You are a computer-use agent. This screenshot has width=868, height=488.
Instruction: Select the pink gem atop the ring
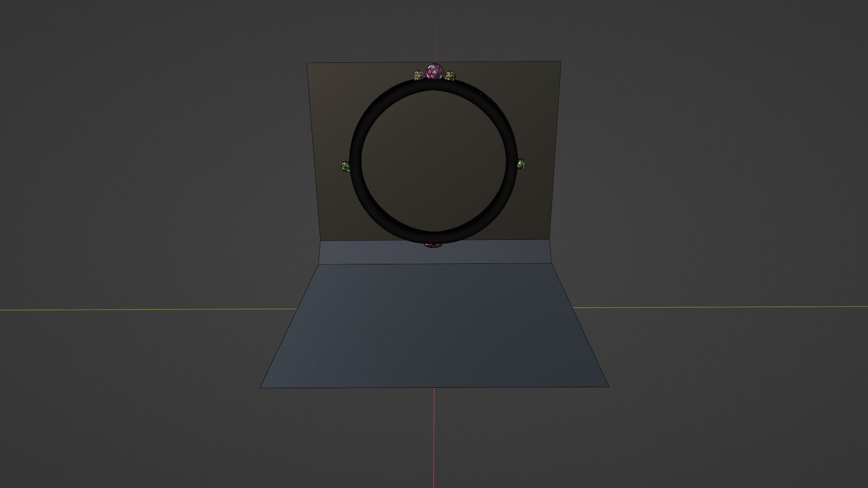click(x=434, y=71)
